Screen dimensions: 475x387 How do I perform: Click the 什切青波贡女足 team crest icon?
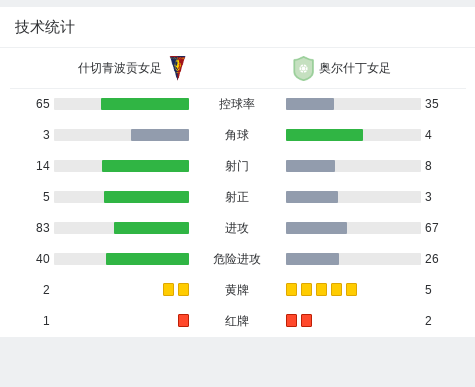(x=177, y=68)
